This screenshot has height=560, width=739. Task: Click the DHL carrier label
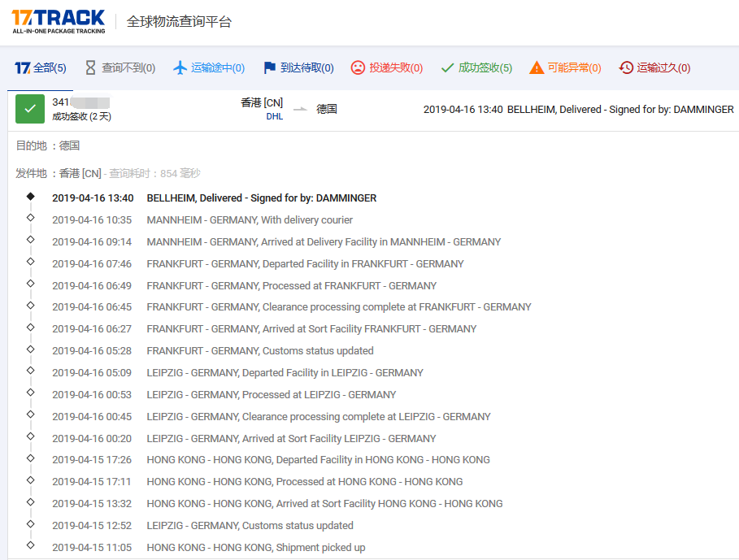(x=274, y=116)
